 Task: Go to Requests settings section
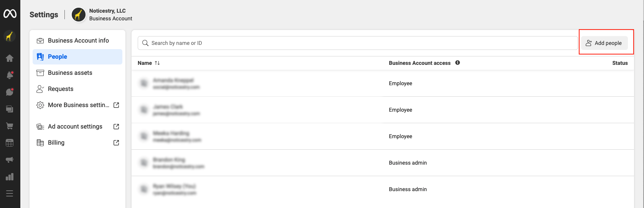[x=60, y=89]
